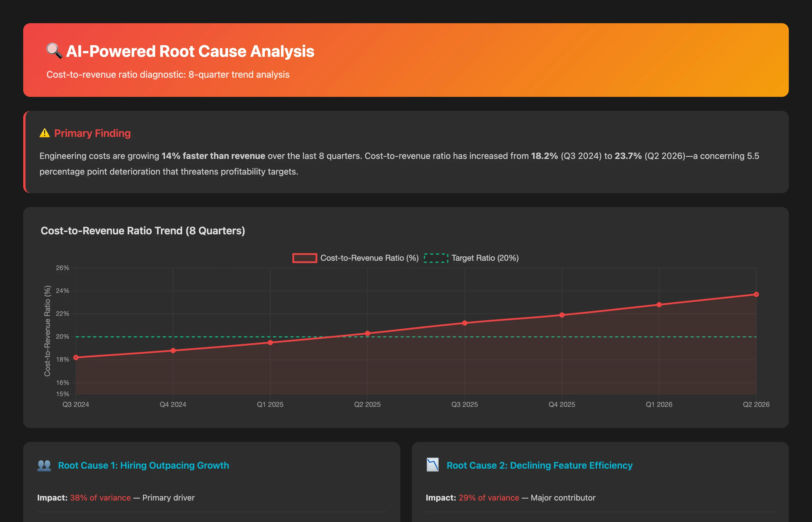
Task: Click the subtitle 'Cost-to-revenue ratio diagnostic: 8-quarter trend analysis'
Action: pos(168,75)
